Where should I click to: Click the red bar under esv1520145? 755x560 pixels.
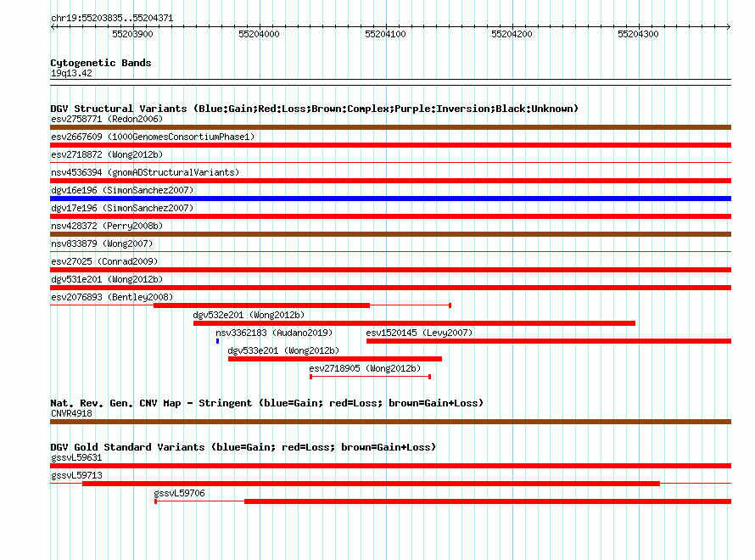(549, 341)
